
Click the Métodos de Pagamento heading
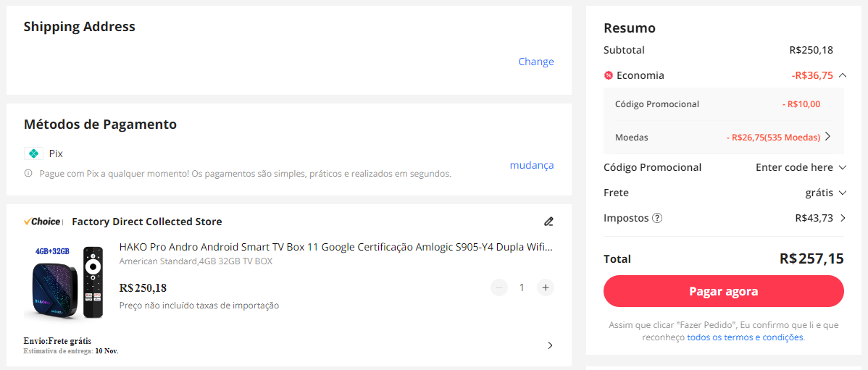click(100, 125)
